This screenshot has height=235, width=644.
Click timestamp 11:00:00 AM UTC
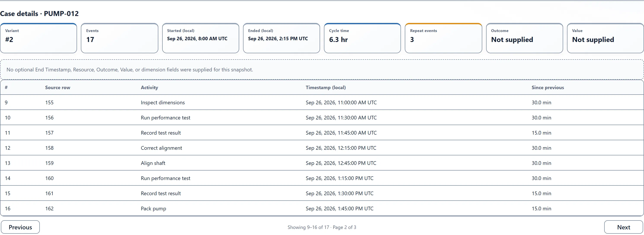pyautogui.click(x=341, y=103)
